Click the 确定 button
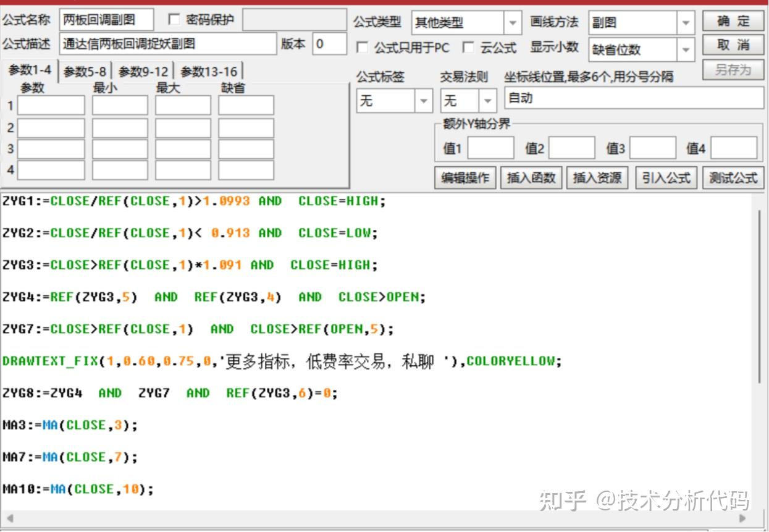This screenshot has width=769, height=532. pos(733,21)
